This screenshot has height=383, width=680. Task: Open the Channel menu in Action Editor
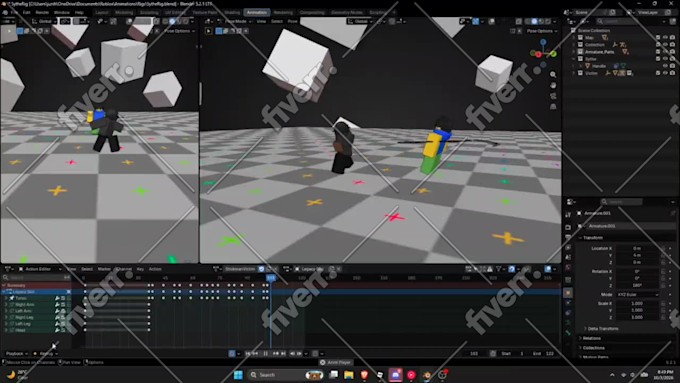[x=124, y=269]
